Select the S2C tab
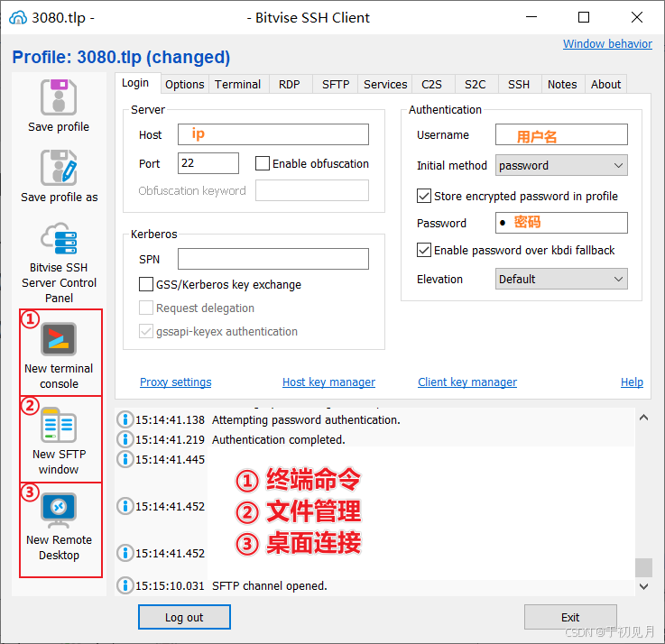 475,85
